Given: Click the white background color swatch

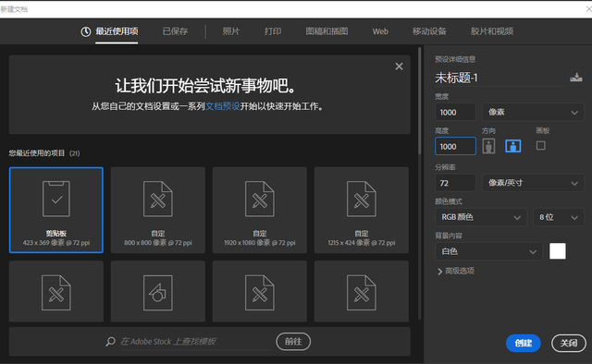Looking at the screenshot, I should pyautogui.click(x=557, y=251).
